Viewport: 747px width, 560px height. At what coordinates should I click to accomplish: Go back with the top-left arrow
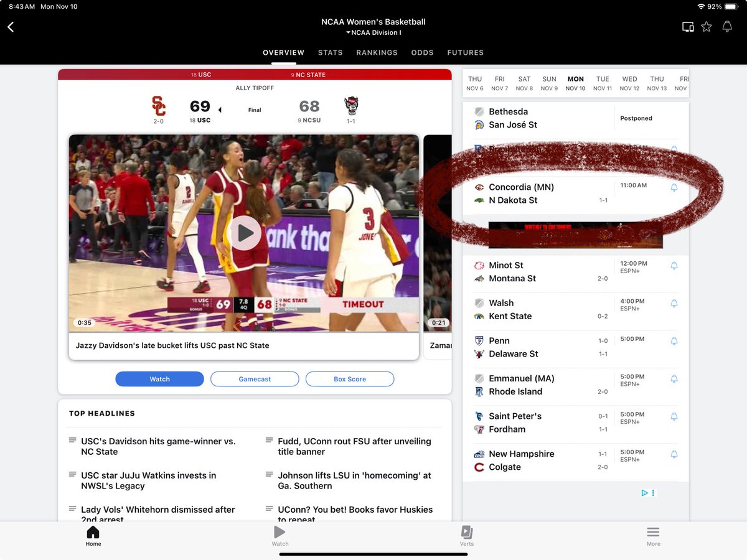pyautogui.click(x=11, y=27)
